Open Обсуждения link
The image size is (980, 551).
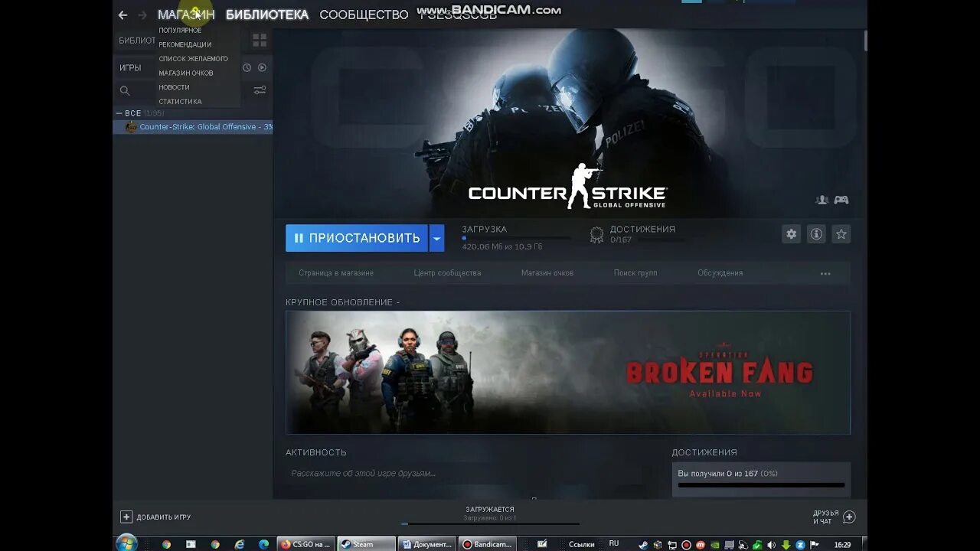point(720,273)
